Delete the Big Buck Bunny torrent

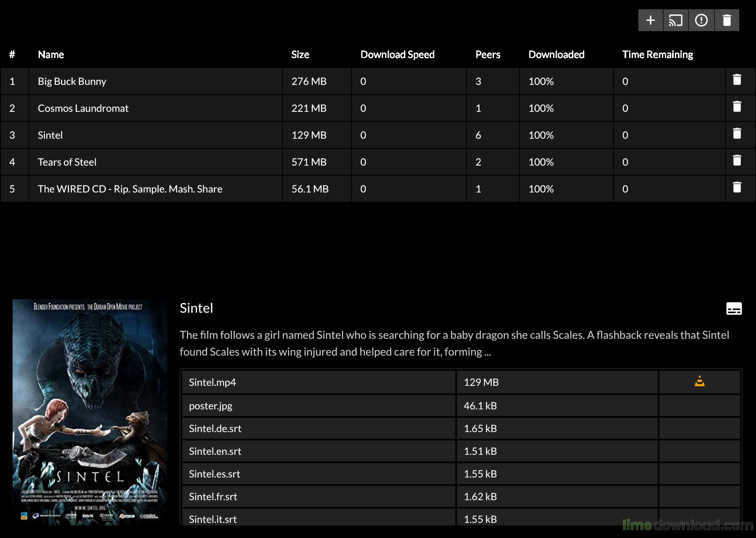click(x=737, y=80)
